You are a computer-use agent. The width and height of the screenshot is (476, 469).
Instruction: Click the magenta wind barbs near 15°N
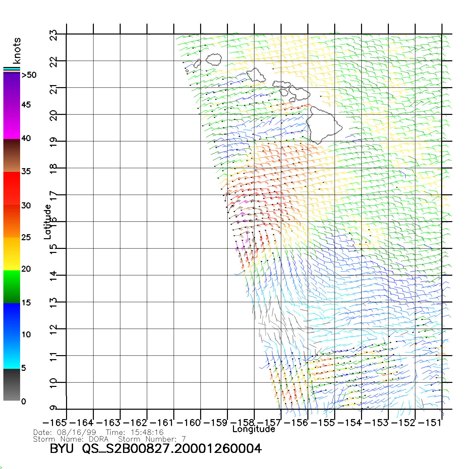click(x=239, y=248)
